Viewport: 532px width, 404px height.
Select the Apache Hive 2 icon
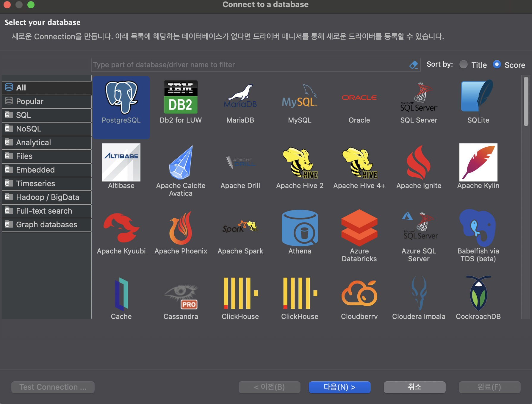coord(300,162)
